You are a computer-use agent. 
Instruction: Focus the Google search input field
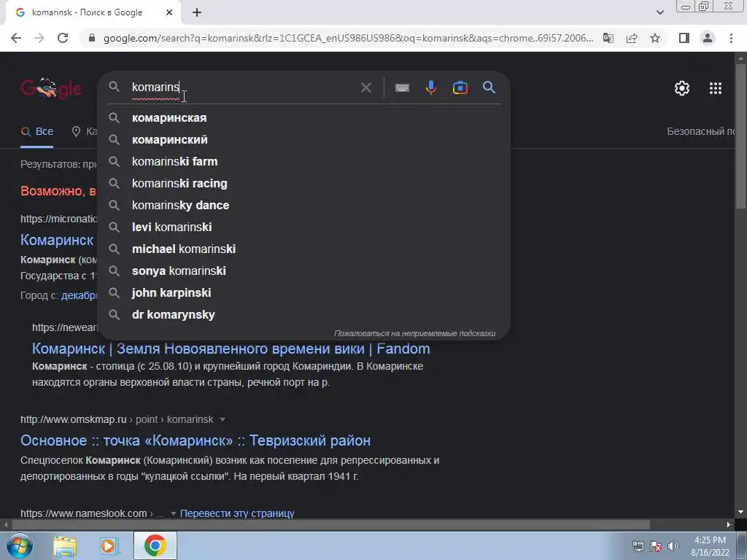click(x=243, y=87)
